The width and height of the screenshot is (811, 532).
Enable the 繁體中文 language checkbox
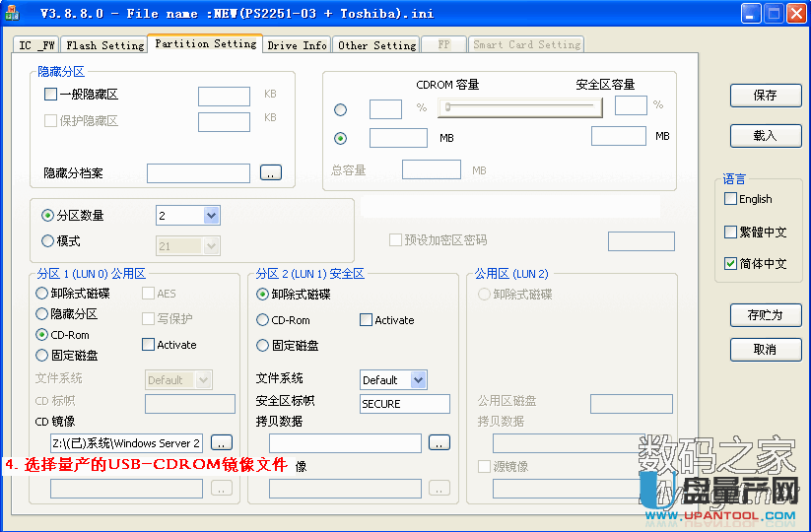pyautogui.click(x=730, y=232)
